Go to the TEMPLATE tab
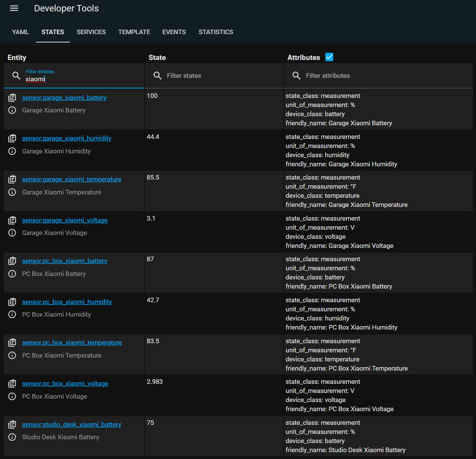 [134, 32]
